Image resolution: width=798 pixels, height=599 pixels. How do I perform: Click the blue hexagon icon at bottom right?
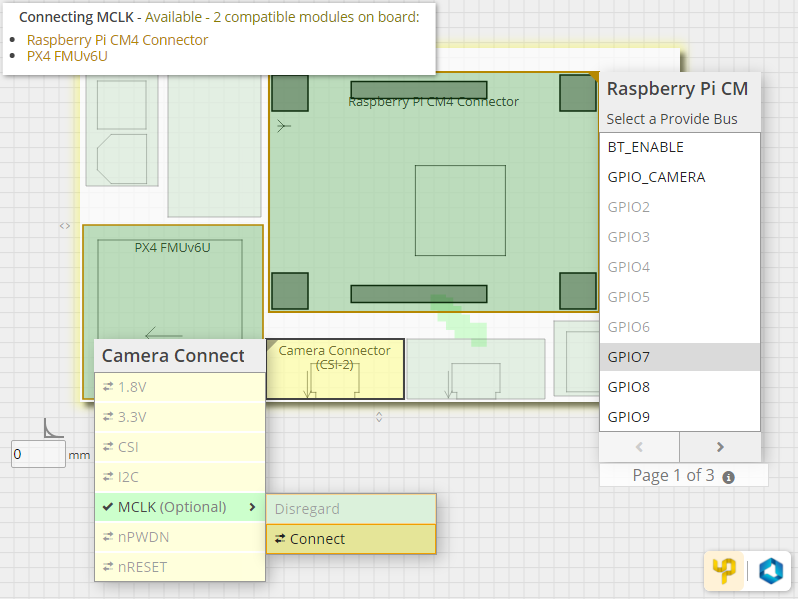[x=771, y=570]
